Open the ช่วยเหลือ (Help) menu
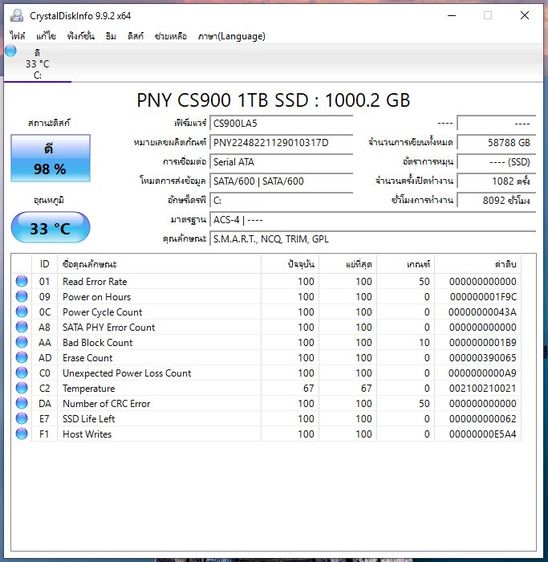Screen dimensions: 548x562 171,36
